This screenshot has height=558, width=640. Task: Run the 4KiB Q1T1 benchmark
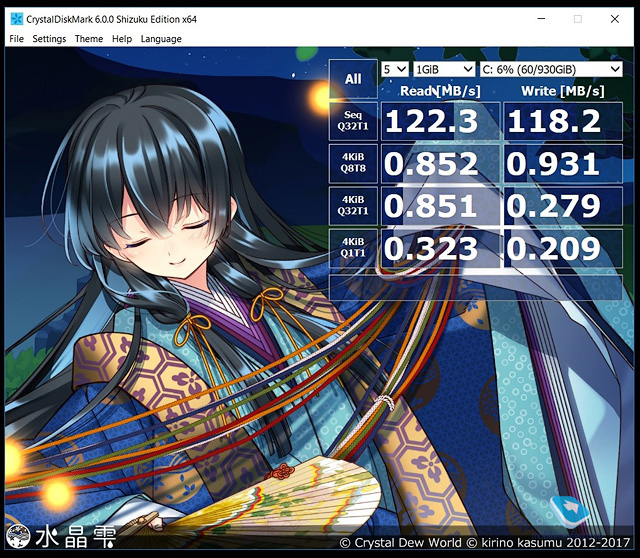coord(353,248)
